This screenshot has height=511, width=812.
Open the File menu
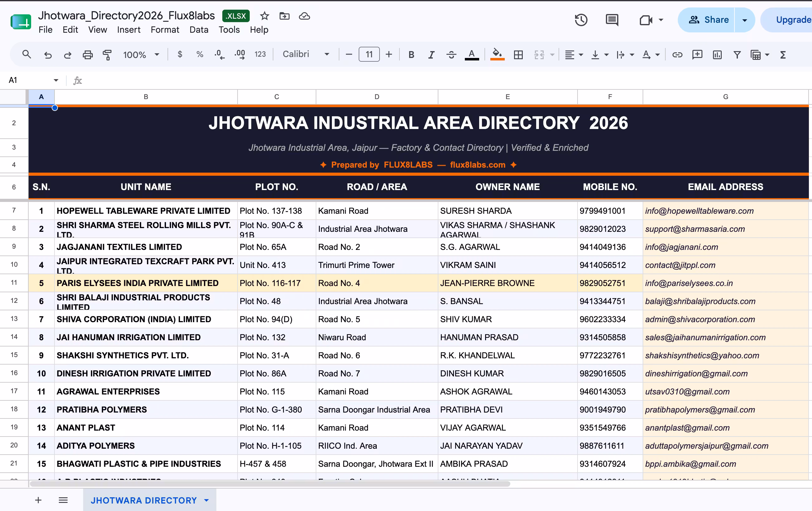coord(45,30)
